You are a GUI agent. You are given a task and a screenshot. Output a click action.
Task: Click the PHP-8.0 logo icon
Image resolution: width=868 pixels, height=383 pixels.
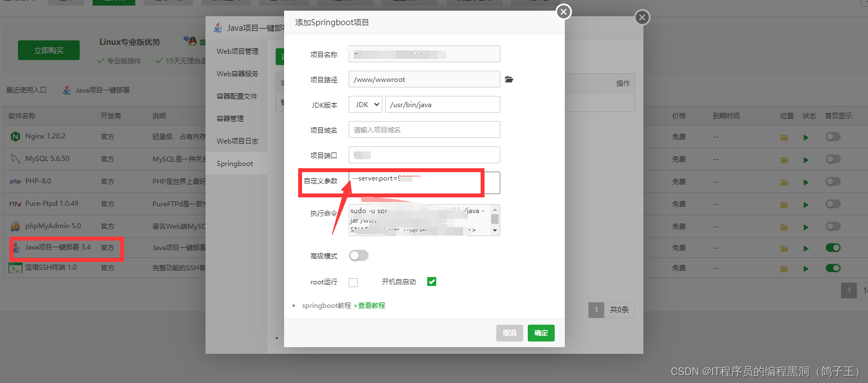pyautogui.click(x=15, y=181)
